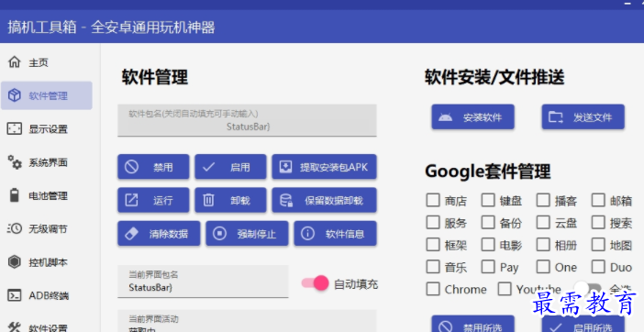The width and height of the screenshot is (644, 332).
Task: Check the 商店 checkbox
Action: pos(432,200)
